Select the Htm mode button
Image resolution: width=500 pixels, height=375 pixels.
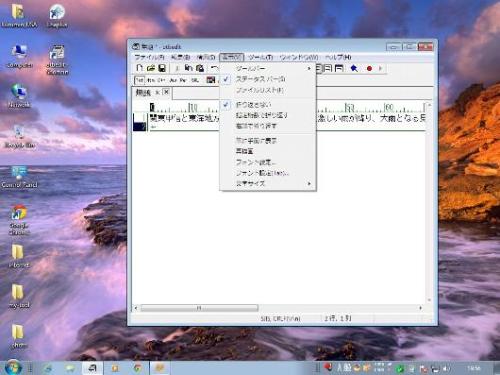tap(151, 80)
